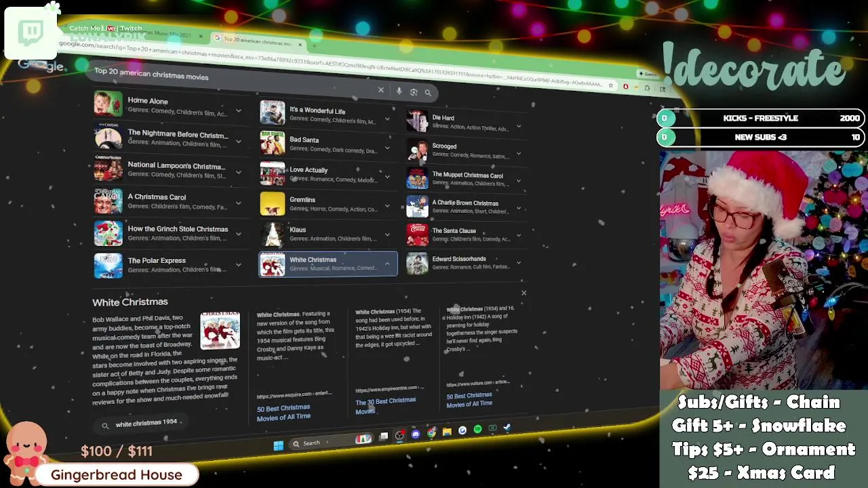This screenshot has width=868, height=488.
Task: Select The Santa Clause entry
Action: point(464,235)
